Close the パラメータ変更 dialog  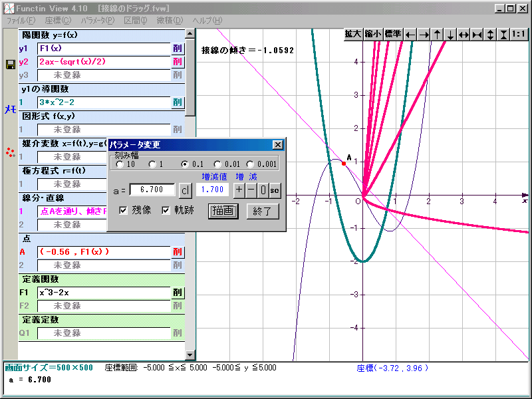tap(277, 145)
